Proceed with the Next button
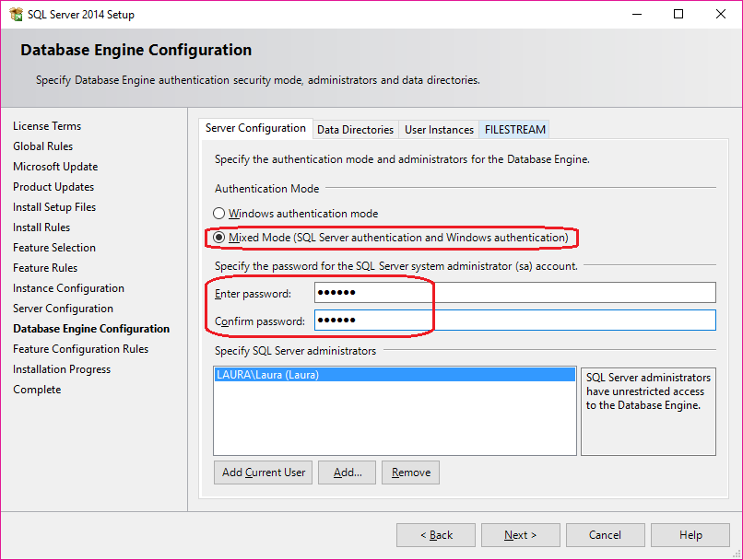 (x=520, y=535)
